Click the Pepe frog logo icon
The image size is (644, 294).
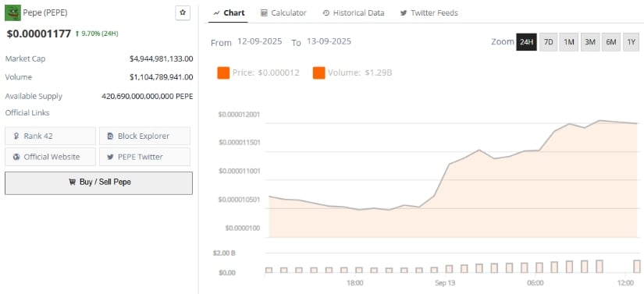[12, 12]
